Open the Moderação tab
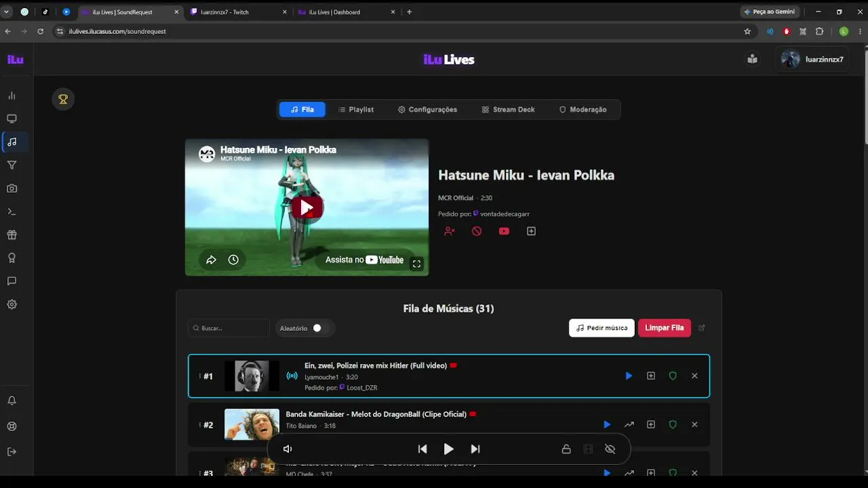 click(x=583, y=110)
